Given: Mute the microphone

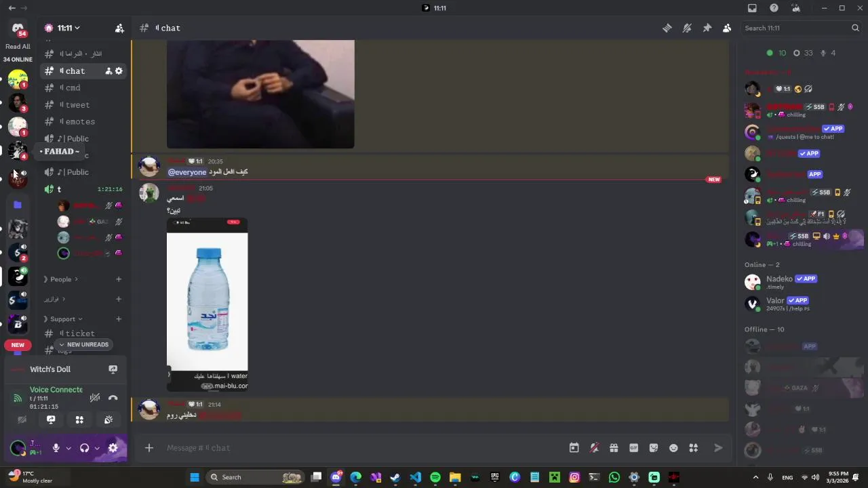Looking at the screenshot, I should [x=56, y=448].
